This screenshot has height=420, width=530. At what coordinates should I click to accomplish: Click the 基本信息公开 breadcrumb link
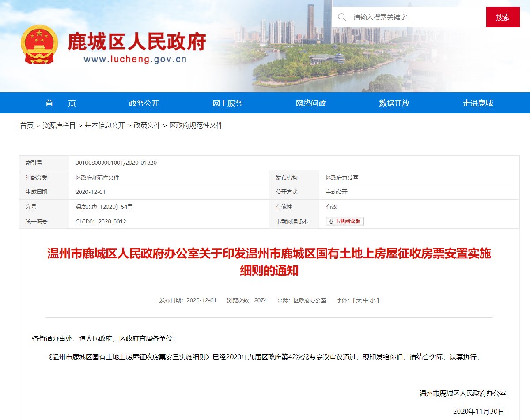pyautogui.click(x=105, y=125)
